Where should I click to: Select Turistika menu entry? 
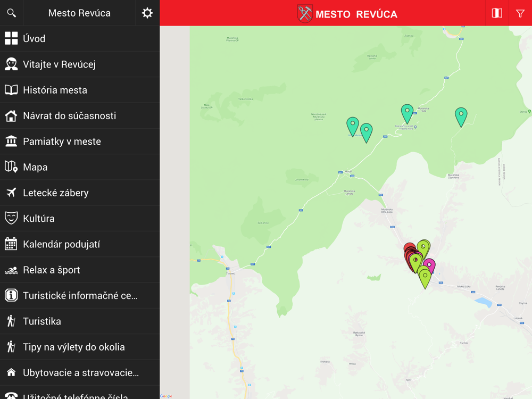pyautogui.click(x=80, y=321)
